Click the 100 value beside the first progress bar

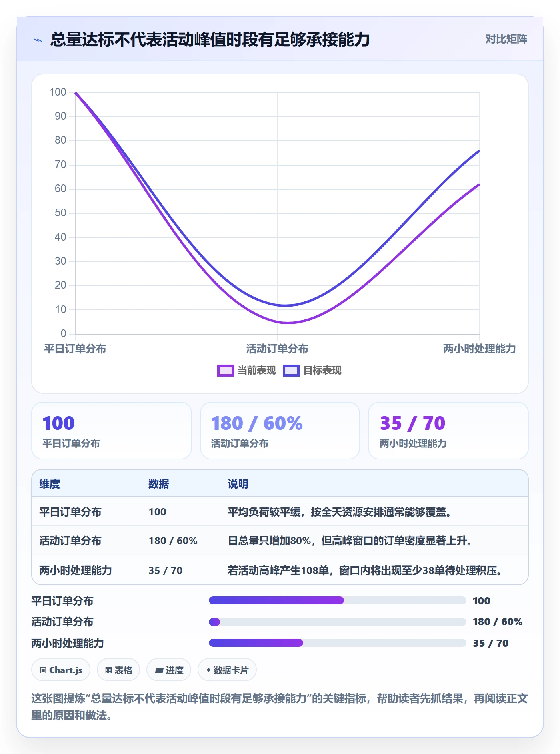tap(481, 601)
